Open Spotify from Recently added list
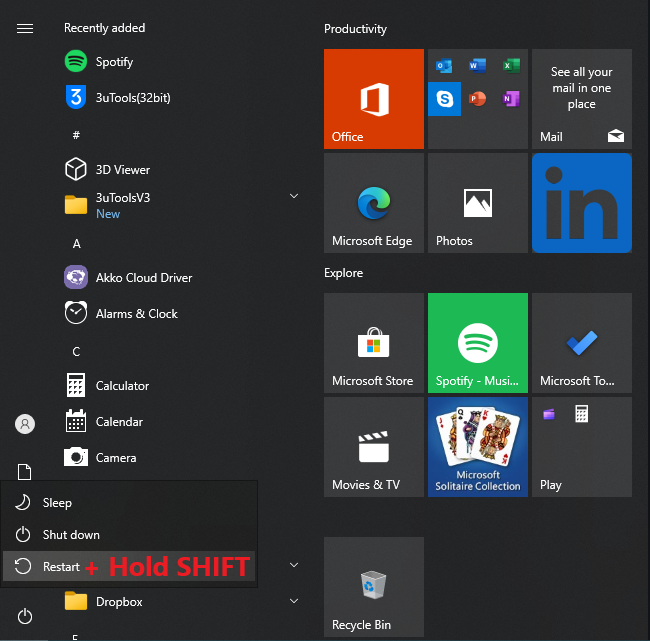This screenshot has width=650, height=641. 114,62
